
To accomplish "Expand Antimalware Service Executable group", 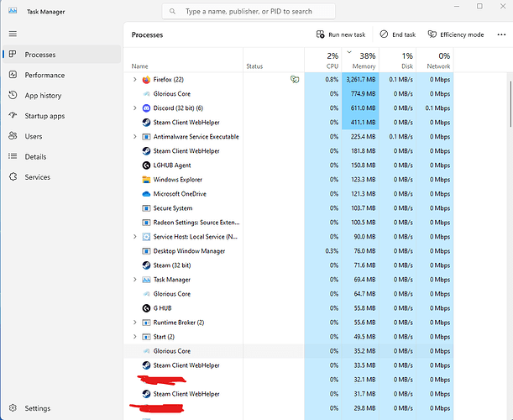I will click(135, 137).
